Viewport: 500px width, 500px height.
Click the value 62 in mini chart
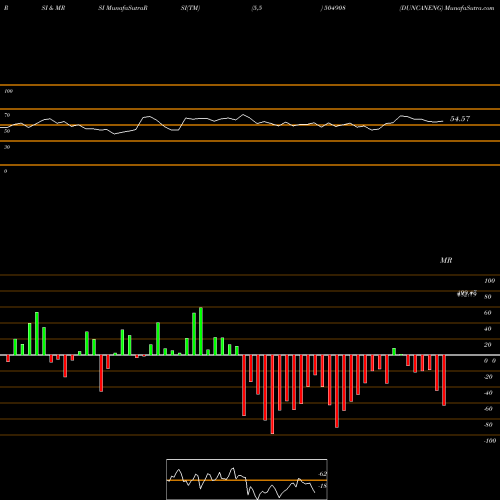click(x=323, y=474)
